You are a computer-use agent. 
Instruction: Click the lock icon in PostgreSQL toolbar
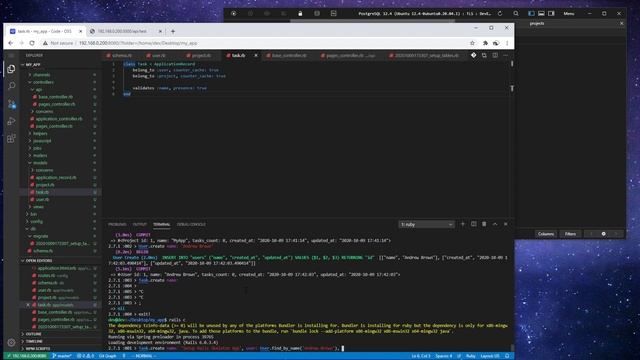300,13
